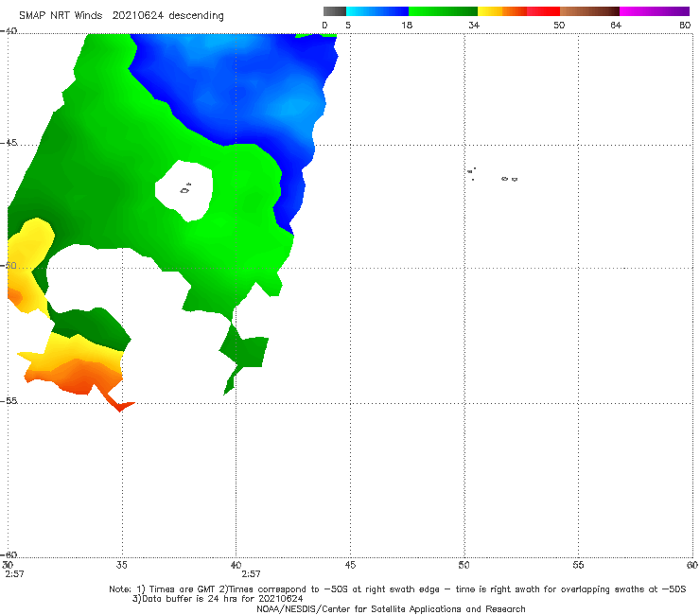Screen dimensions: 700x615
Task: Click the date '20210624 descending' in title
Action: coord(167,16)
